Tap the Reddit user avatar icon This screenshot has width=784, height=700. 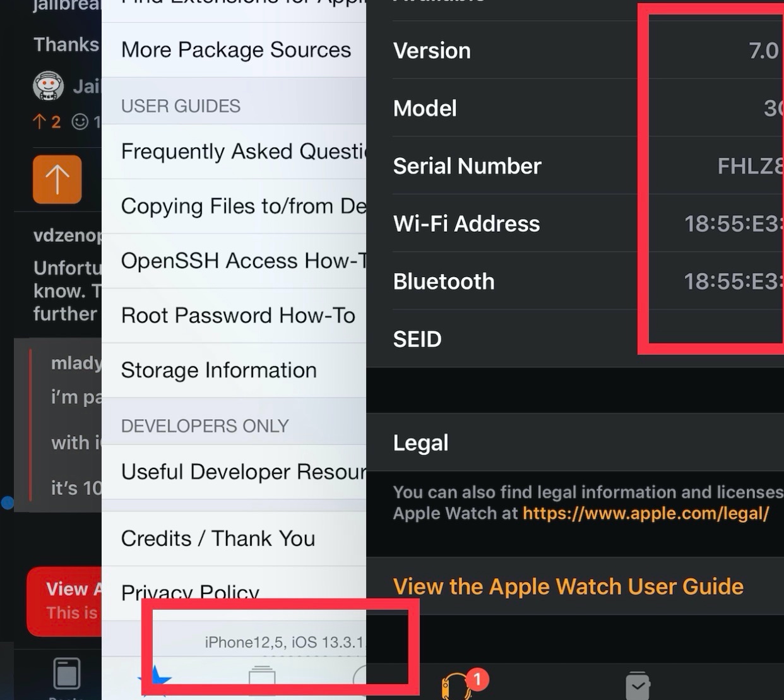[x=48, y=86]
